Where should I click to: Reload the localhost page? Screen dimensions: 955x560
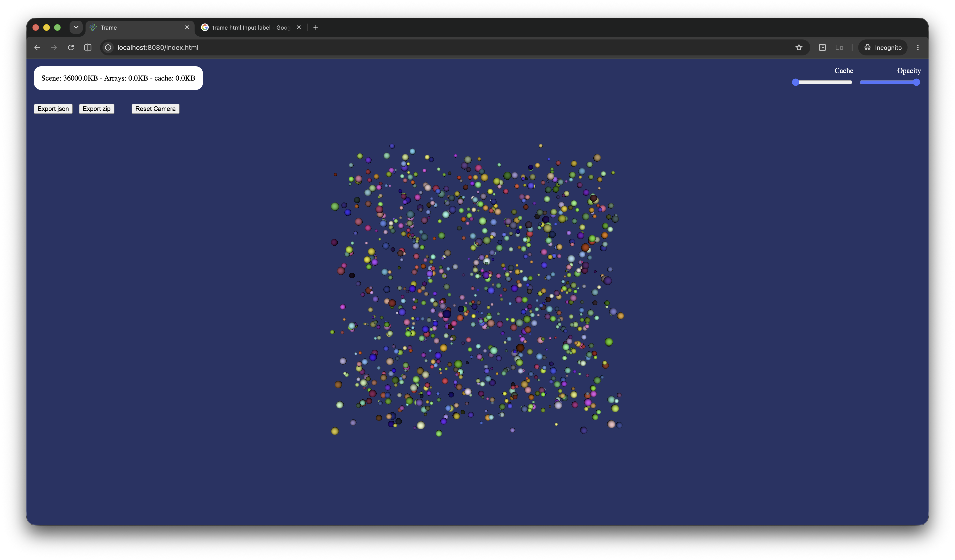pos(71,47)
